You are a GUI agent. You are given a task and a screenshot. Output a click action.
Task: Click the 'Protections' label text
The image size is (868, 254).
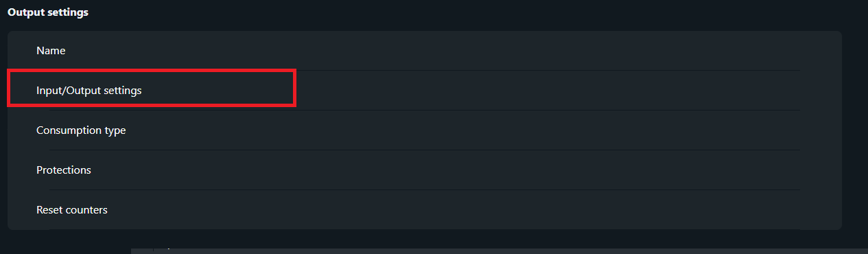pyautogui.click(x=64, y=170)
